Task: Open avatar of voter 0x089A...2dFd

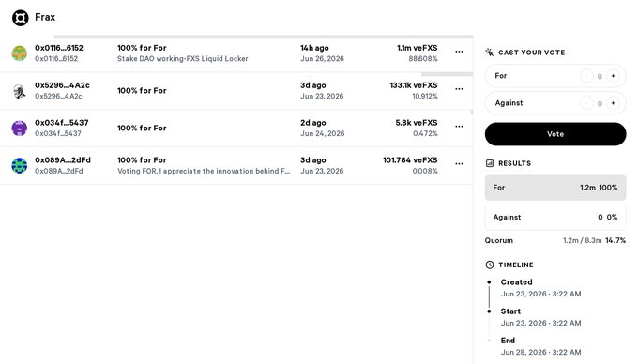Action: click(19, 165)
